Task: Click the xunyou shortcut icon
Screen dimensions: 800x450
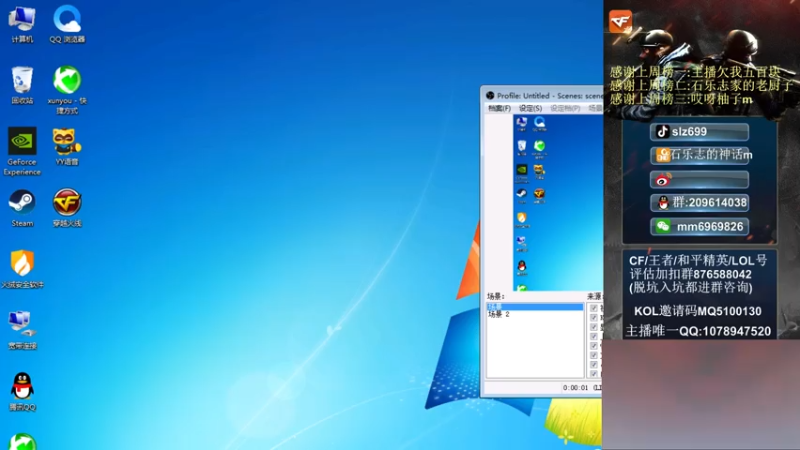Action: [x=67, y=90]
